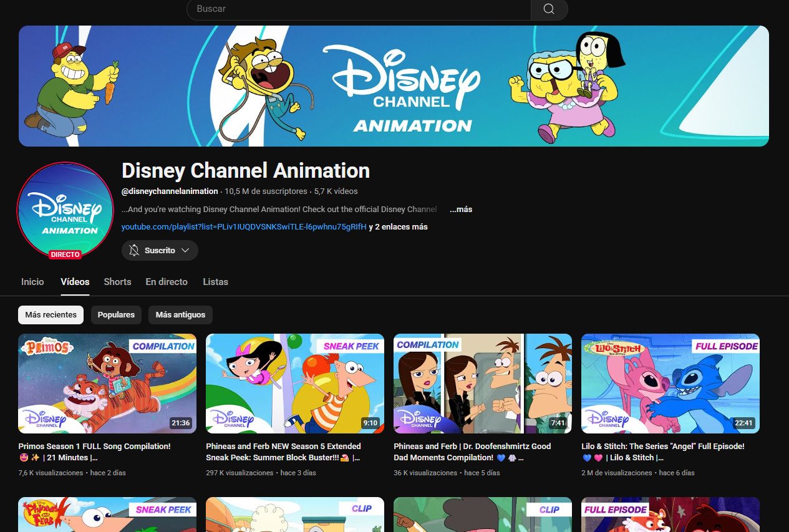Viewport: 789px width, 532px height.
Task: Click the COMPILATION label on Primos thumbnail
Action: tap(163, 346)
